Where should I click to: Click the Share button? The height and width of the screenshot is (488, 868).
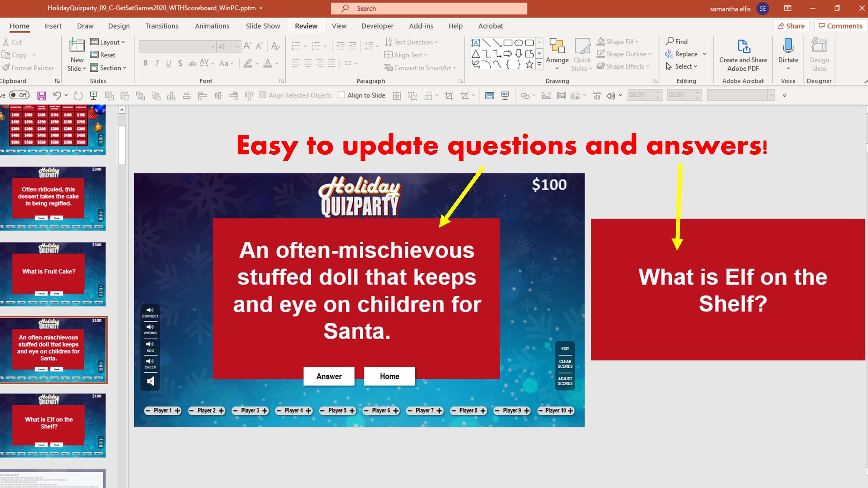coord(792,26)
